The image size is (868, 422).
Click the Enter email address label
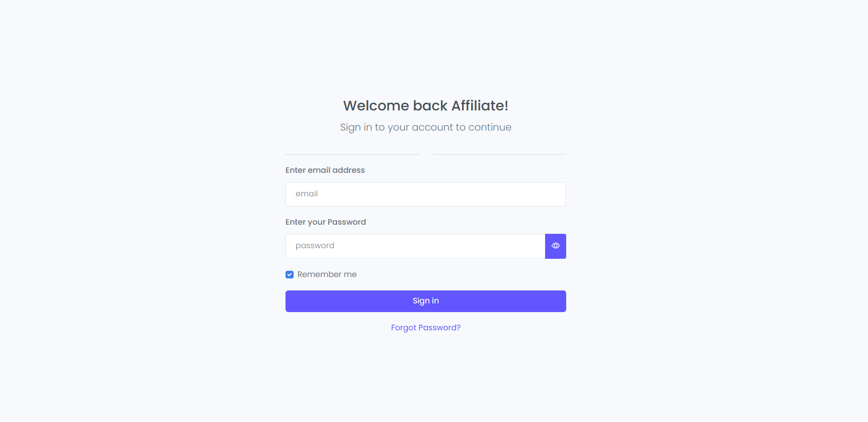325,170
